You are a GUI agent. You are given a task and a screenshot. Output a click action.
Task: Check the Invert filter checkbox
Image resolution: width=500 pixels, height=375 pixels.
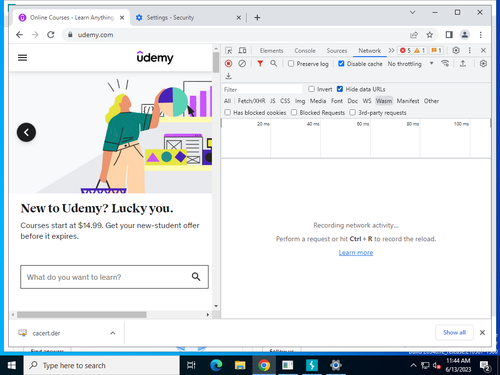coord(311,89)
